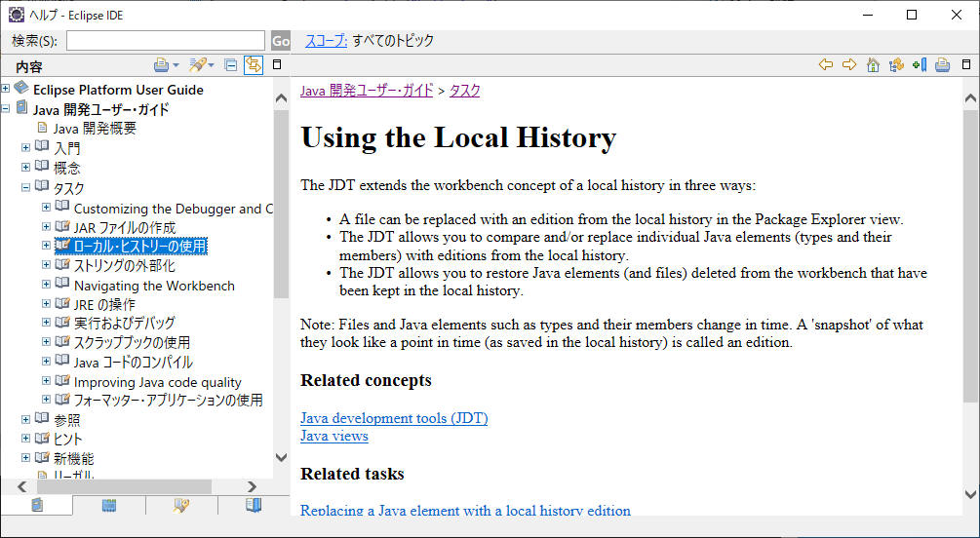Print the page using content toolbar printer icon

(942, 65)
